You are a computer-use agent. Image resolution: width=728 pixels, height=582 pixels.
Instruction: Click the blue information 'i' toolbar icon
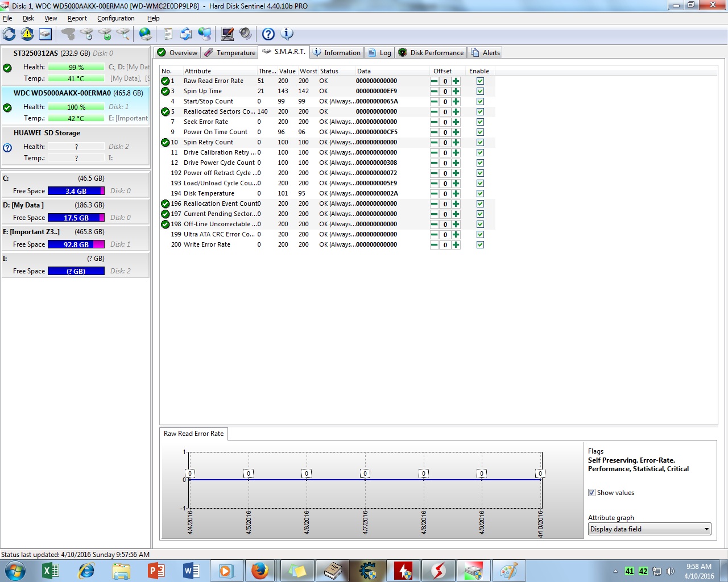tap(287, 34)
